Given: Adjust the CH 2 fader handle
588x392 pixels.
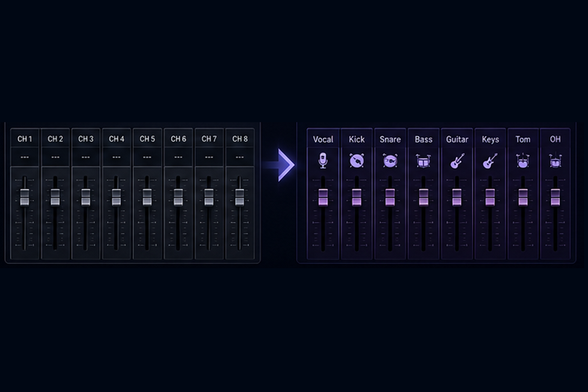Looking at the screenshot, I should tap(55, 197).
